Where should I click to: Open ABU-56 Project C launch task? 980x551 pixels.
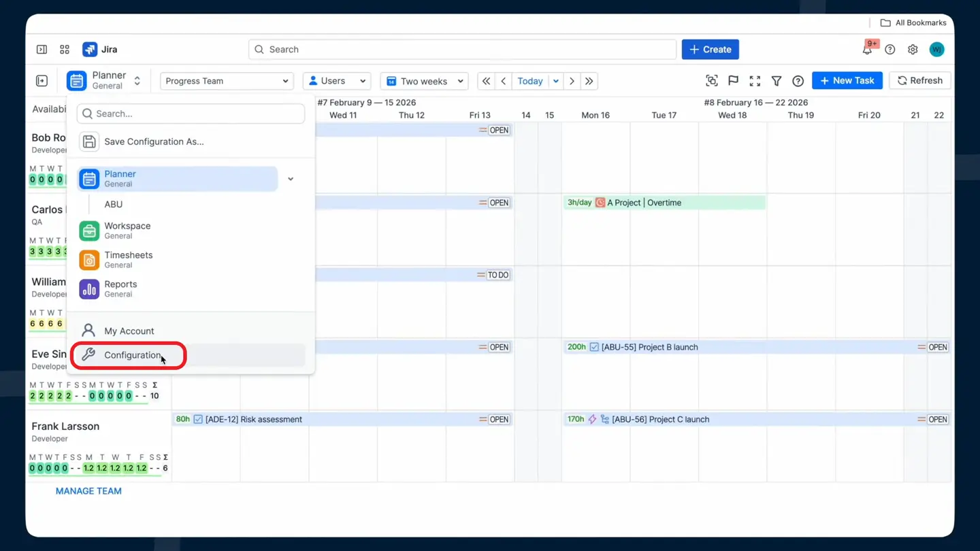(757, 419)
